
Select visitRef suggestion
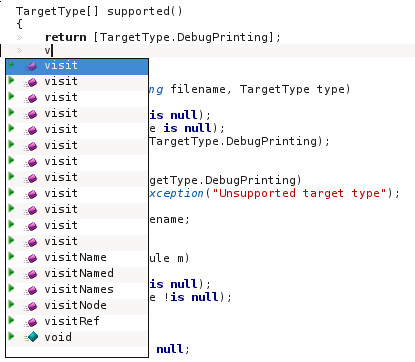[x=77, y=322]
